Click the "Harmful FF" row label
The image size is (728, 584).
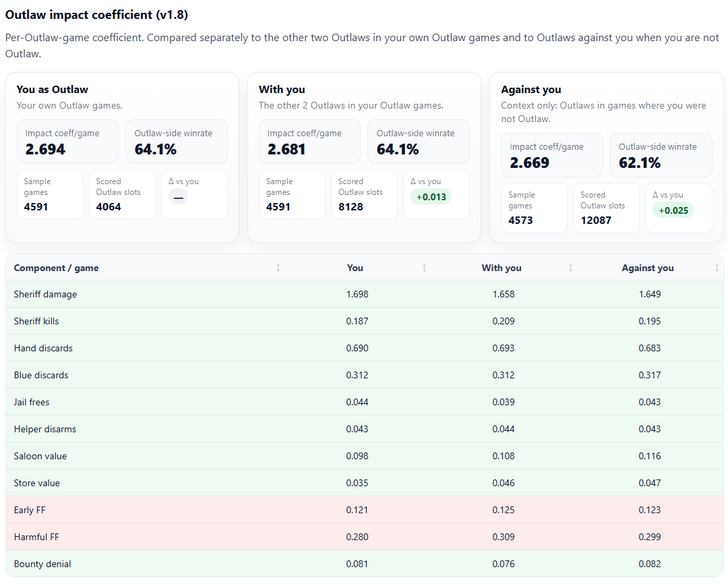[36, 537]
